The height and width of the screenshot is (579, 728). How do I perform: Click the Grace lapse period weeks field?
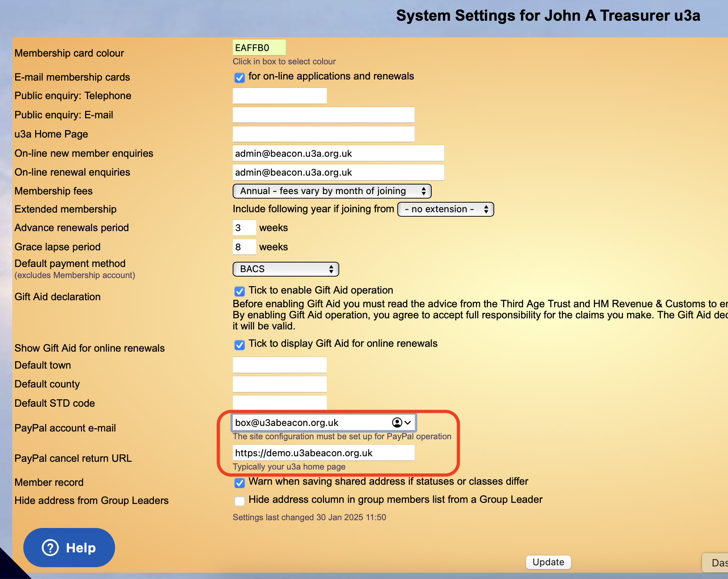coord(244,247)
